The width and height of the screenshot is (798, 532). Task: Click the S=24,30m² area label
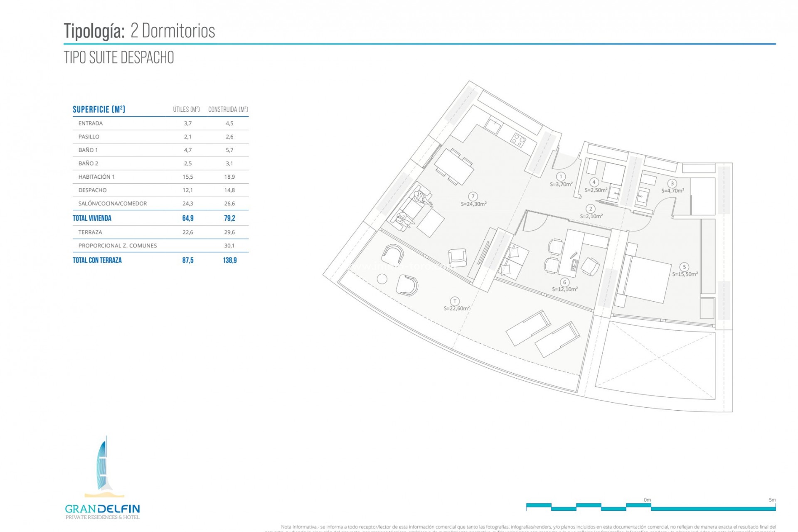click(473, 204)
